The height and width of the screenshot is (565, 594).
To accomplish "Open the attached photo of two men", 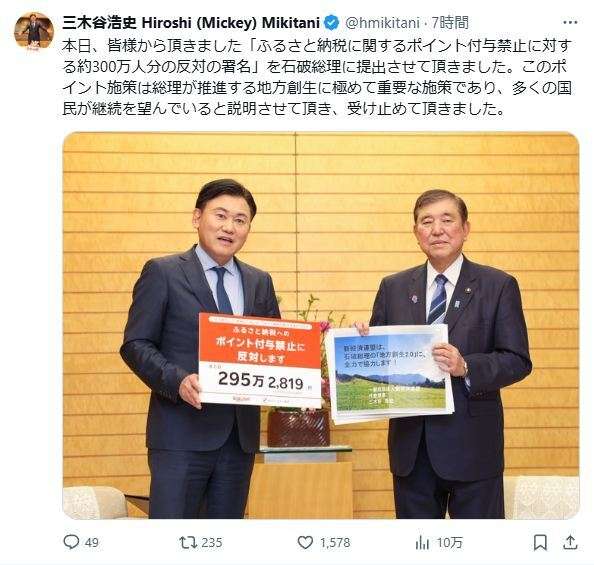I will point(321,325).
